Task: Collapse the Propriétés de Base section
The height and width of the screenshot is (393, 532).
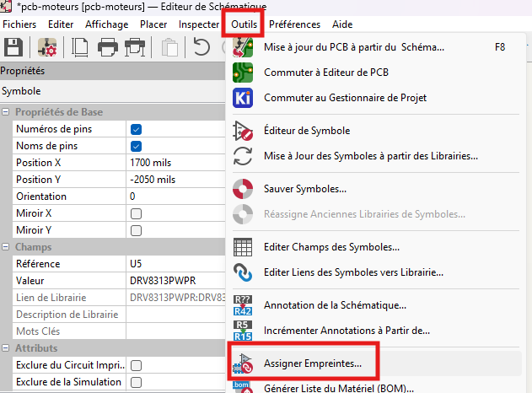Action: (5, 112)
